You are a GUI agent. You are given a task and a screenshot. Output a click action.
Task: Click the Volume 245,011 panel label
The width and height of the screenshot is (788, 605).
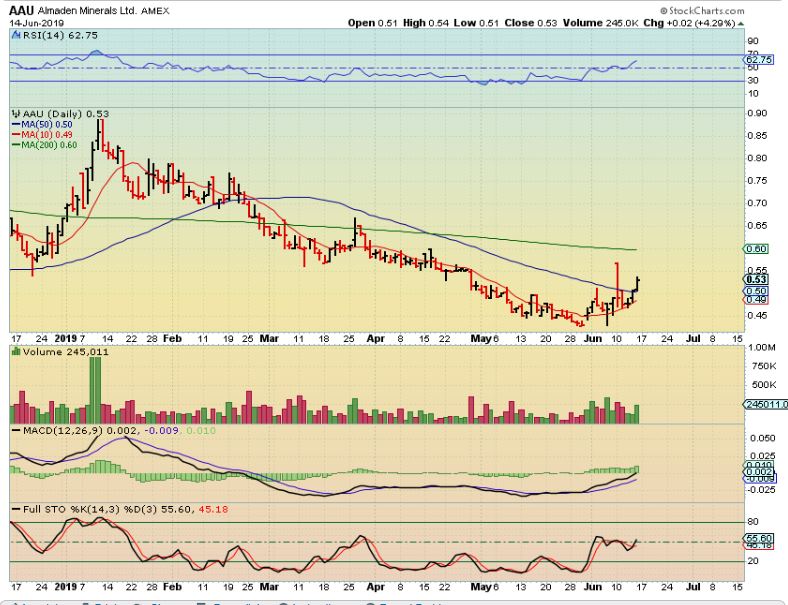[x=66, y=352]
